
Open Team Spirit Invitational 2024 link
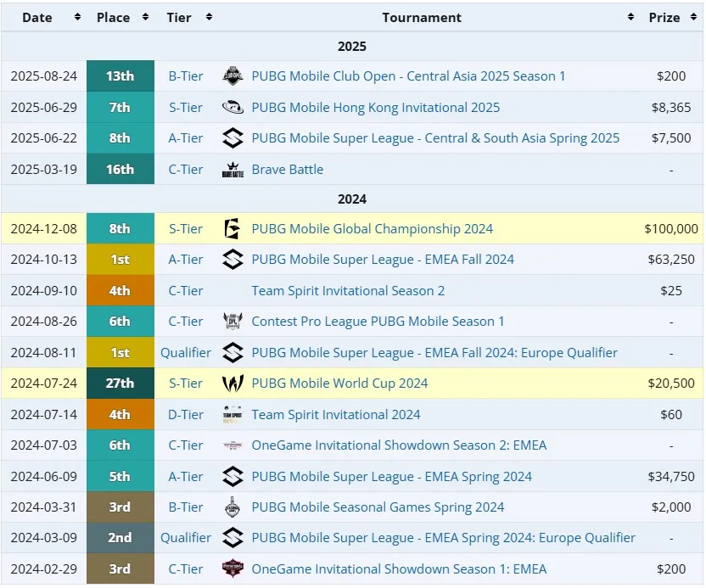[335, 415]
